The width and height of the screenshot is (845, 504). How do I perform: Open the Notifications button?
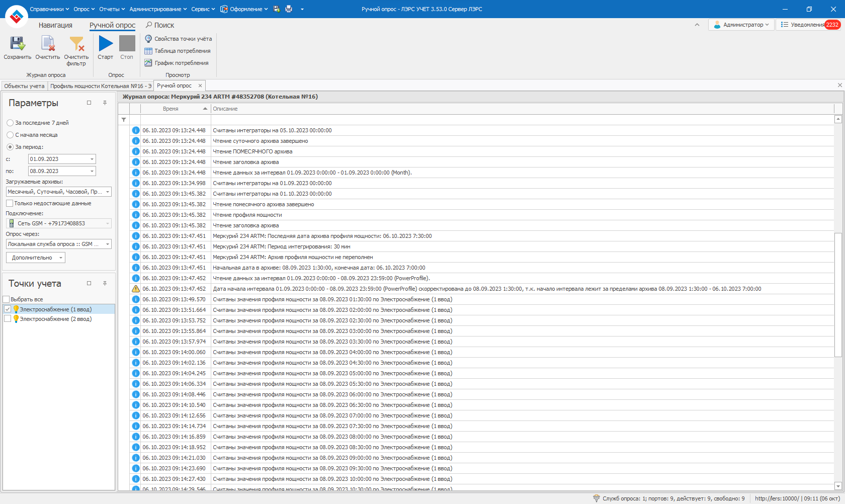[808, 25]
